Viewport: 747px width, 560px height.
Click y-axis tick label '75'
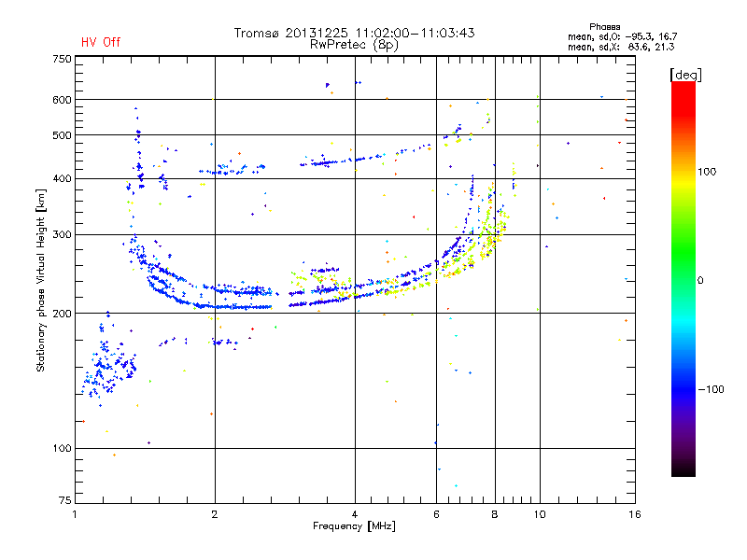pos(64,500)
